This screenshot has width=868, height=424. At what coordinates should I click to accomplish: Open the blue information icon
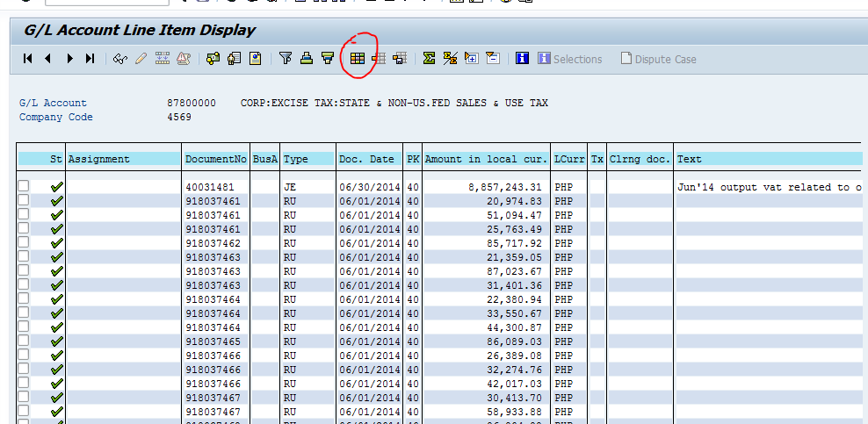coord(522,58)
